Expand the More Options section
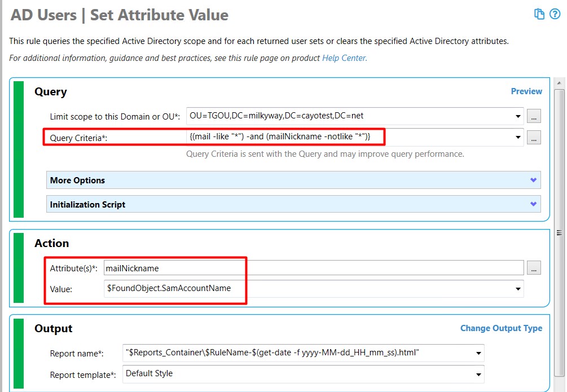The image size is (567, 392). [293, 180]
